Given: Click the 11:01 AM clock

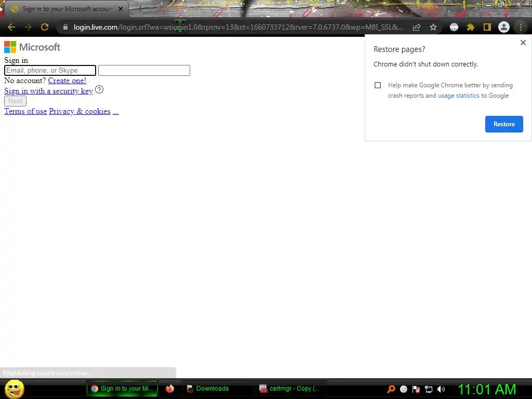Looking at the screenshot, I should coord(487,389).
